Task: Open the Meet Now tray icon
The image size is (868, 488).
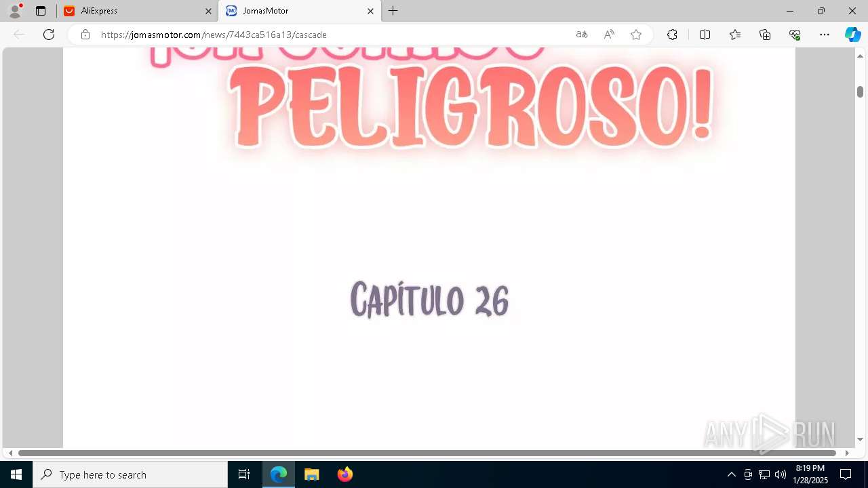Action: [748, 474]
